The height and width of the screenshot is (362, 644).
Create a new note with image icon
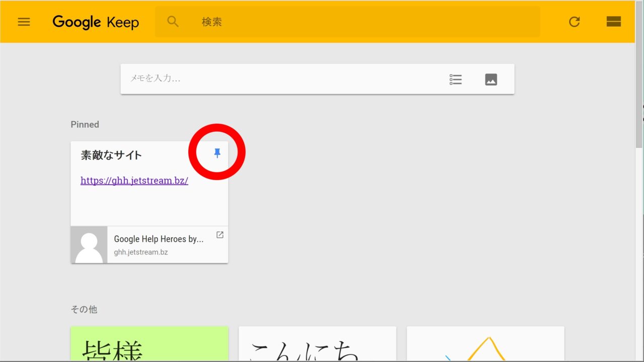tap(491, 79)
